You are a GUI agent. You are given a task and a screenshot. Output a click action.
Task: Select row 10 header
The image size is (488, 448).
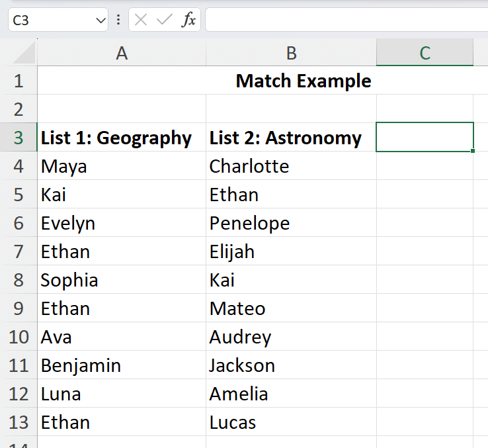point(19,336)
